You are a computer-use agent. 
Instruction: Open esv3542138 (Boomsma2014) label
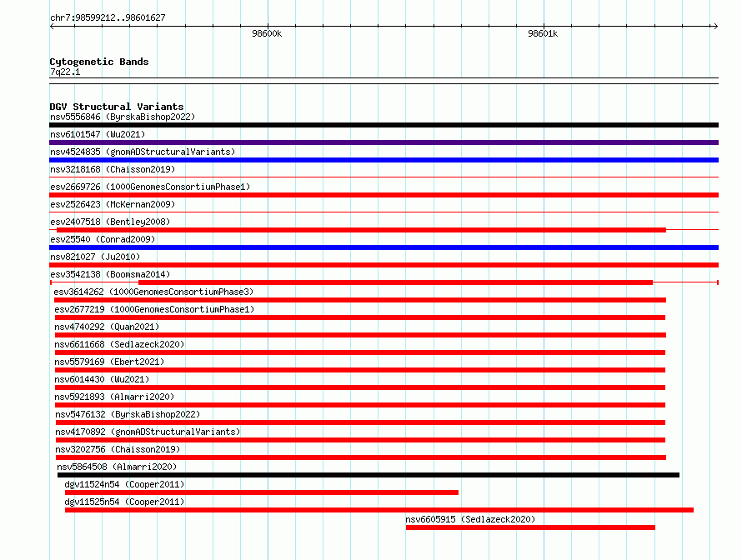coord(110,274)
